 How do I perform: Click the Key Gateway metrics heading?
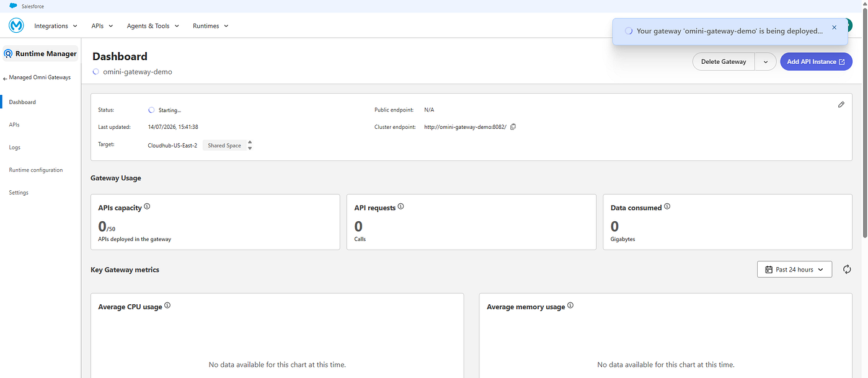click(x=125, y=270)
